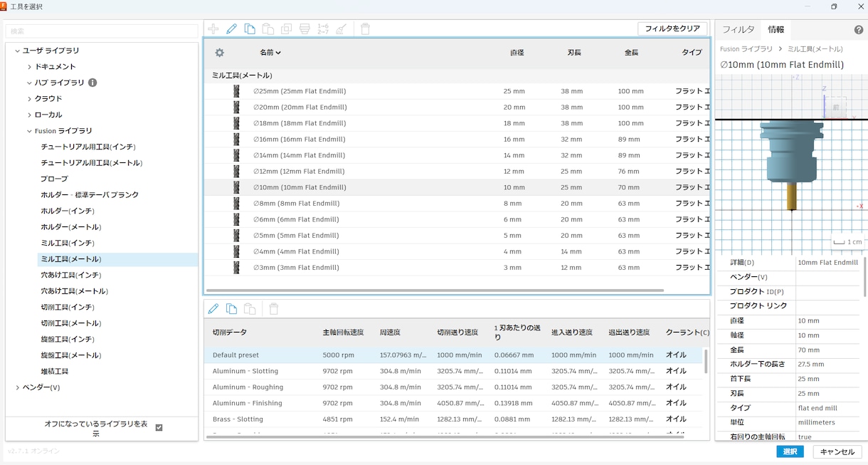Select the Aluminum - Roughing preset

(x=454, y=387)
